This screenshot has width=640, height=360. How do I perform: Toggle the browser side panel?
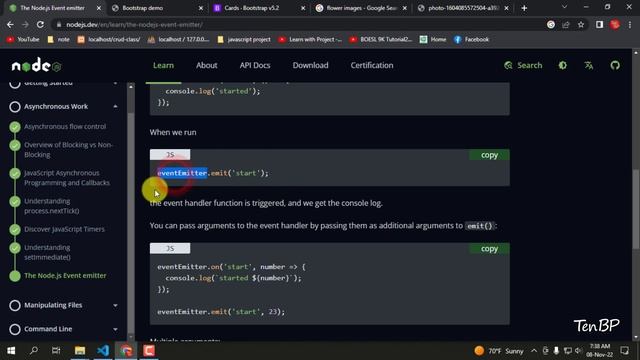599,24
